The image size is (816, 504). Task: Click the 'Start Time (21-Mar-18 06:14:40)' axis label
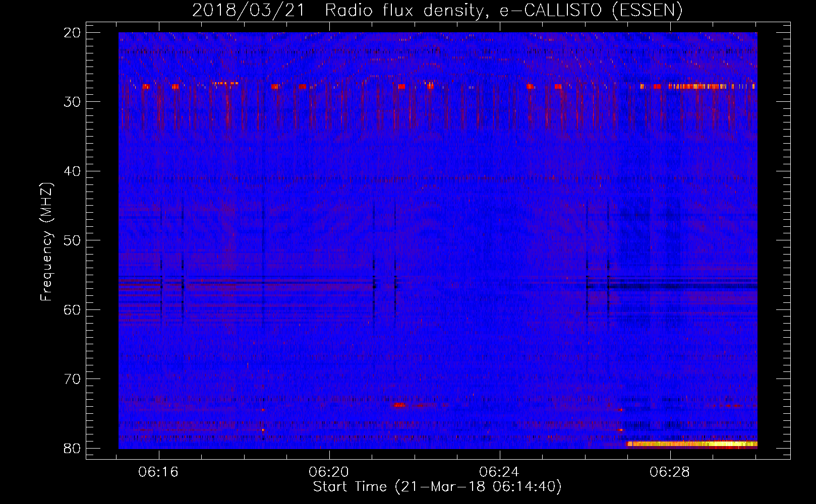coord(437,487)
